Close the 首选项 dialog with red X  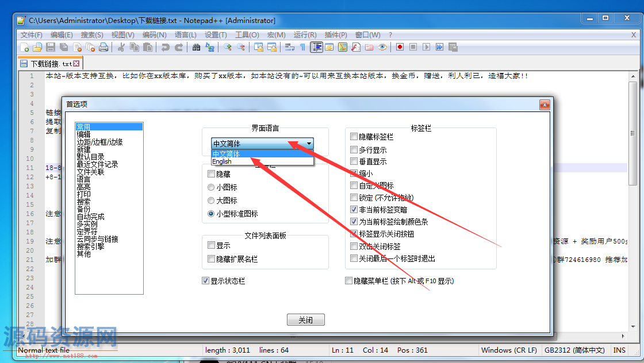pos(545,105)
